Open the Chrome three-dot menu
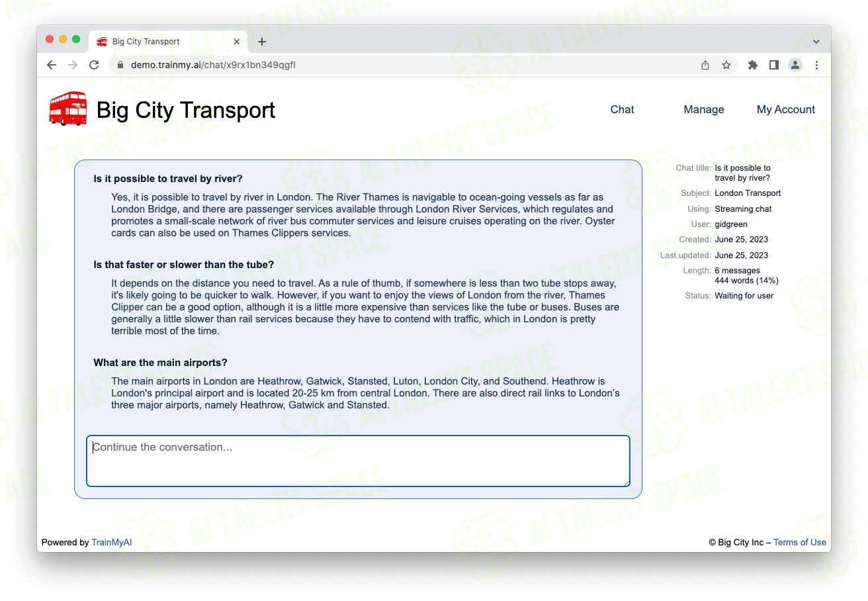This screenshot has width=868, height=601. [x=816, y=65]
